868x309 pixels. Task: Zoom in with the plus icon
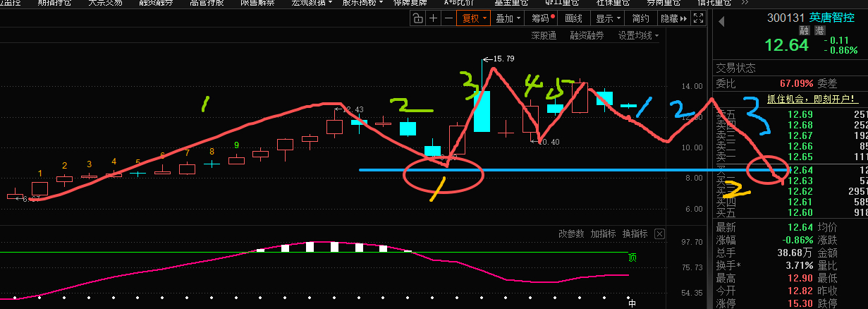pyautogui.click(x=433, y=18)
